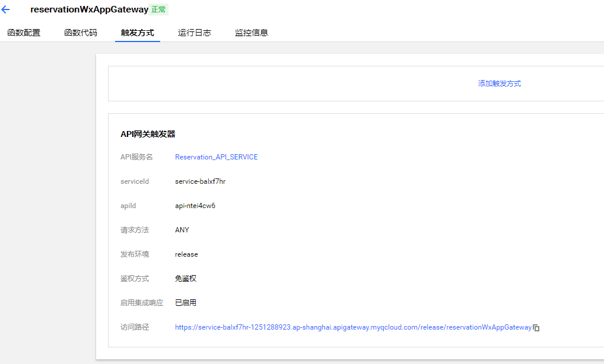View the 运行日志 tab
Viewport: 604px width, 364px height.
pos(194,33)
